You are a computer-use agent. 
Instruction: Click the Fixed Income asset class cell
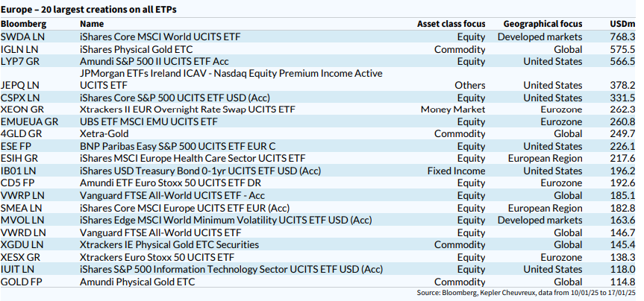[x=456, y=171]
